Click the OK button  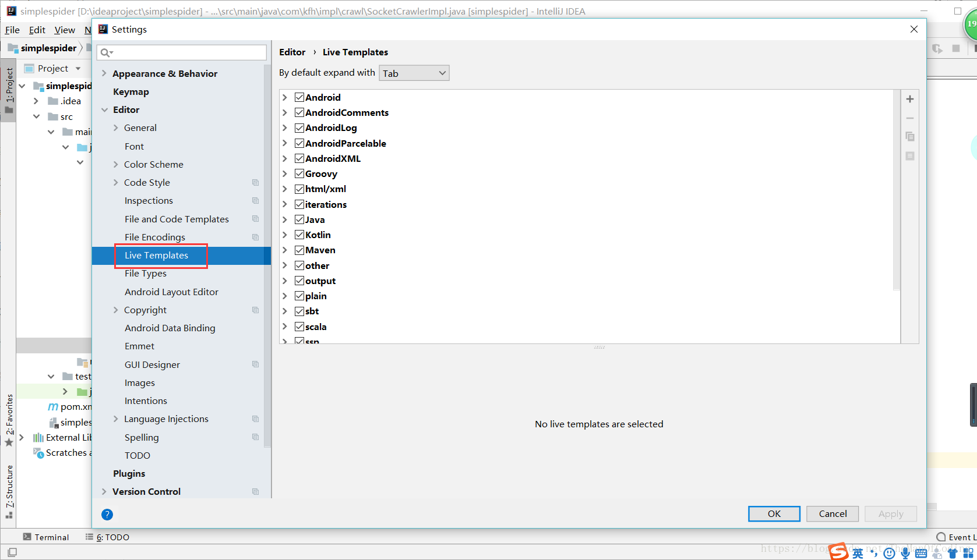(774, 513)
